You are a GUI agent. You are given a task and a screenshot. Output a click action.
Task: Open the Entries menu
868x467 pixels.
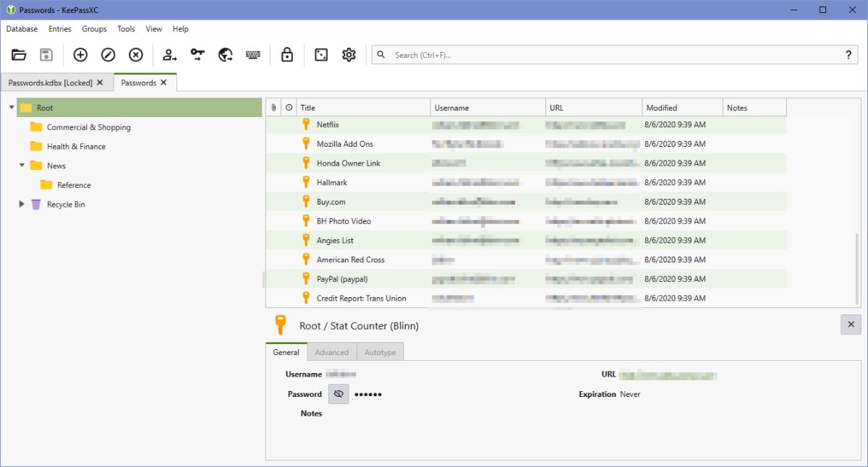click(60, 29)
